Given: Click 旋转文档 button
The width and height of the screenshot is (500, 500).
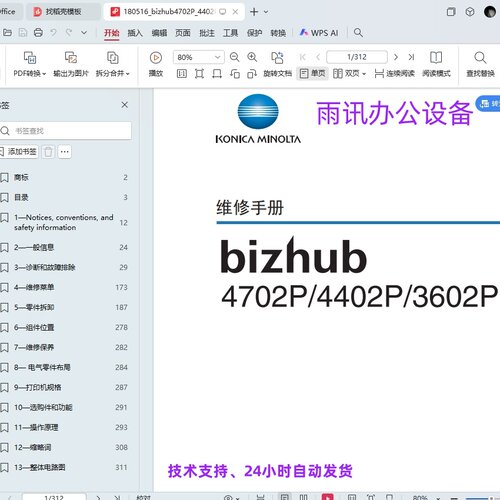Looking at the screenshot, I should coord(277,65).
